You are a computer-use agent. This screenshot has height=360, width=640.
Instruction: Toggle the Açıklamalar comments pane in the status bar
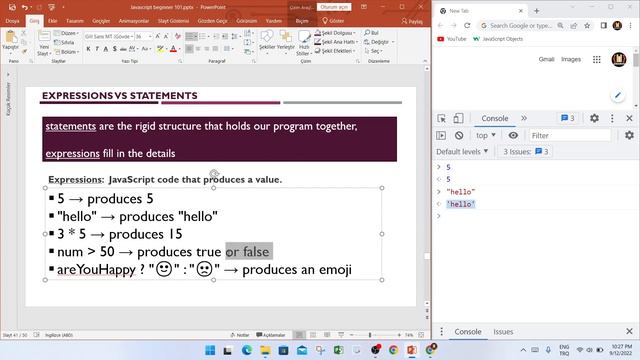click(x=271, y=335)
